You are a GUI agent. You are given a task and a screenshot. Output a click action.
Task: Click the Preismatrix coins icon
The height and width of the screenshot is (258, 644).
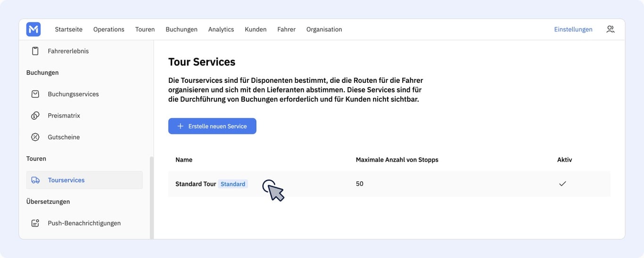click(35, 116)
